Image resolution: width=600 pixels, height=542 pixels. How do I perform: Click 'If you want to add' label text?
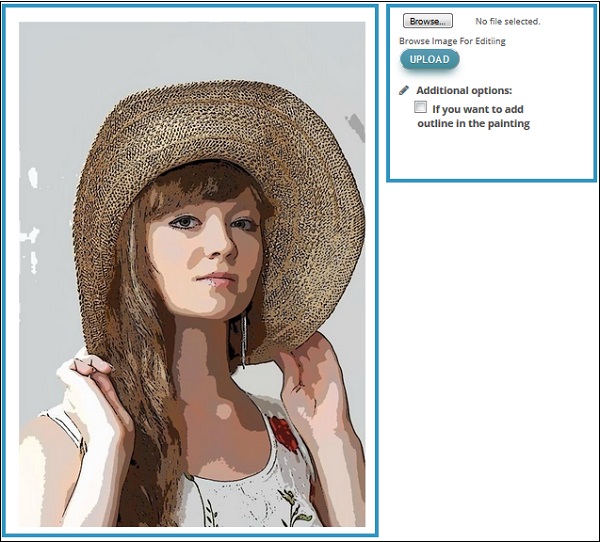478,109
